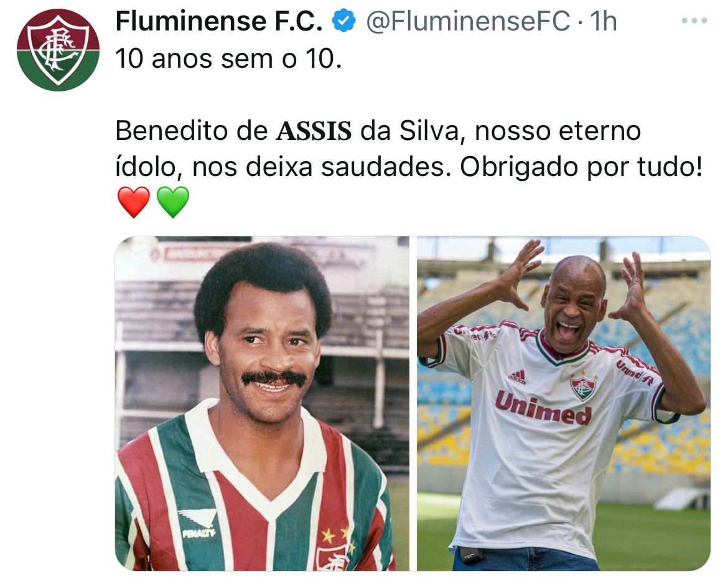The image size is (728, 584).
Task: Open the three-dot tweet options menu
Action: point(694,21)
